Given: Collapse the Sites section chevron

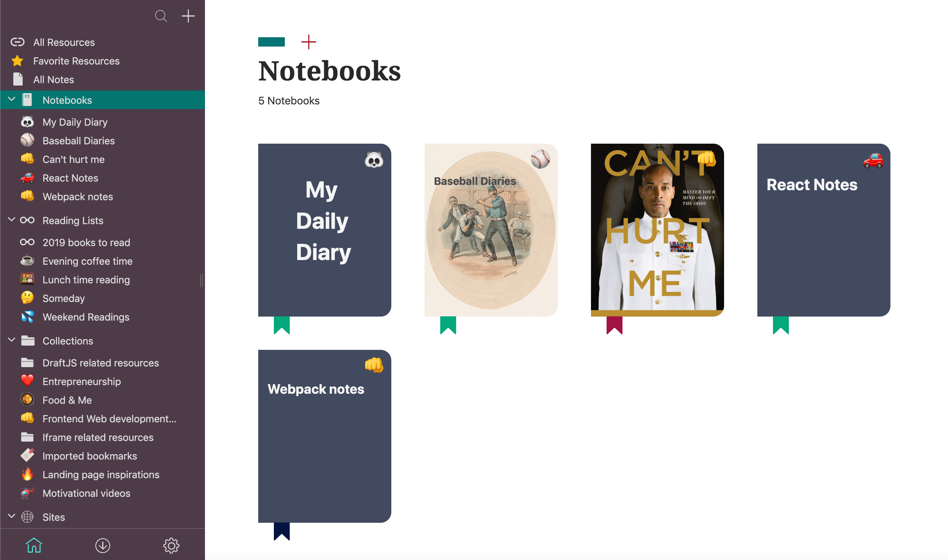Looking at the screenshot, I should (12, 517).
